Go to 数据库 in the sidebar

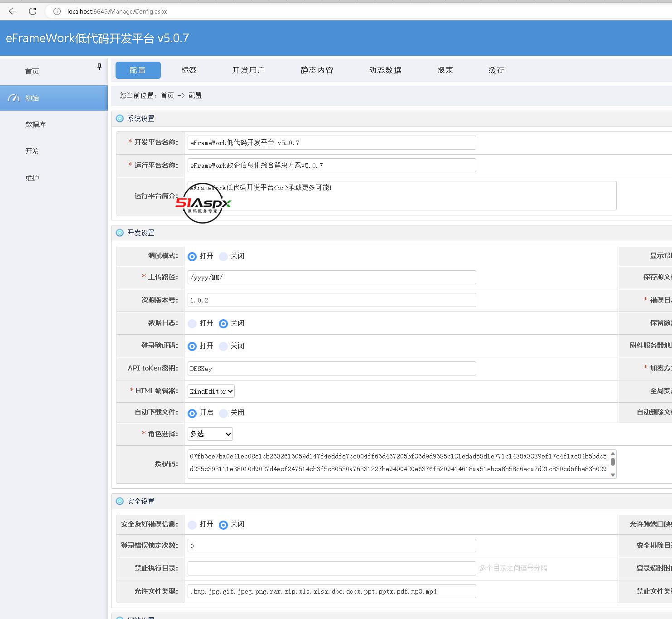35,124
